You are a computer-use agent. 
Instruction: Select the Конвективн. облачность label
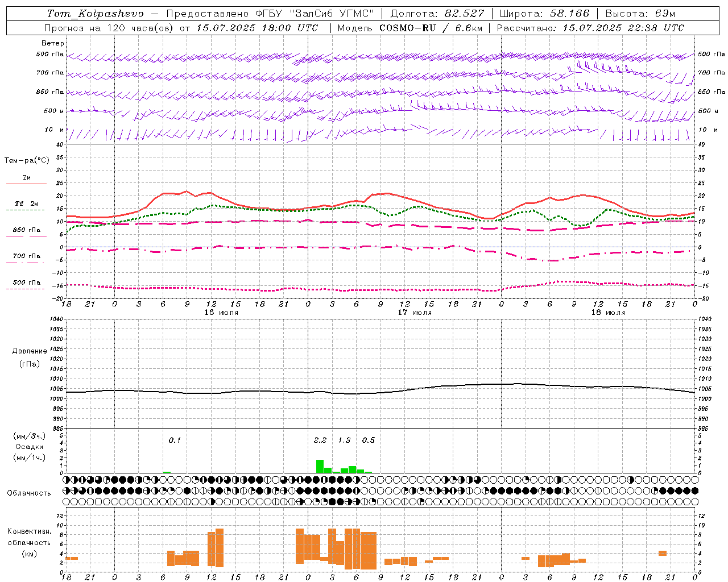[x=29, y=537]
